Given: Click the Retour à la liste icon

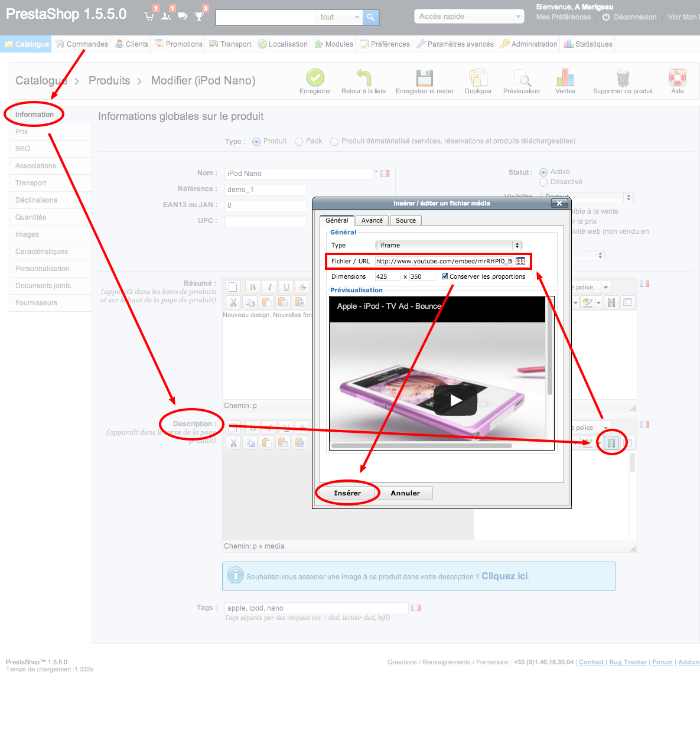Looking at the screenshot, I should [x=363, y=78].
